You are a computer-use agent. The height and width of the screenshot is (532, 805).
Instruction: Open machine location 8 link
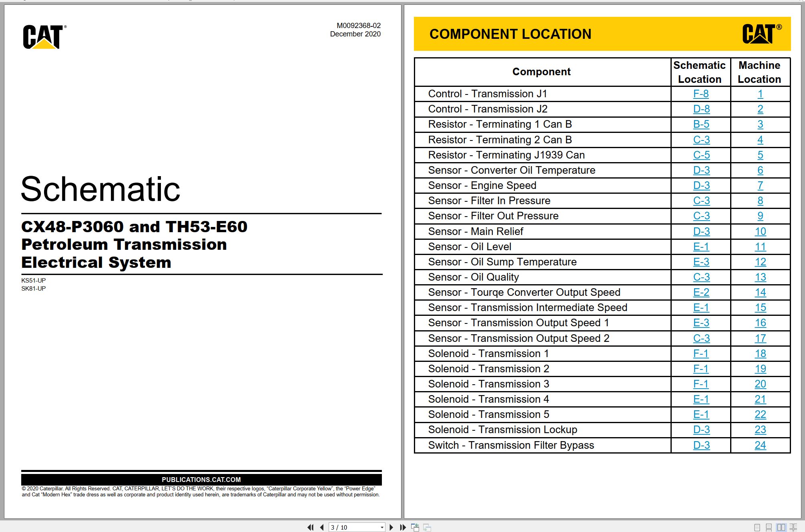coord(760,201)
